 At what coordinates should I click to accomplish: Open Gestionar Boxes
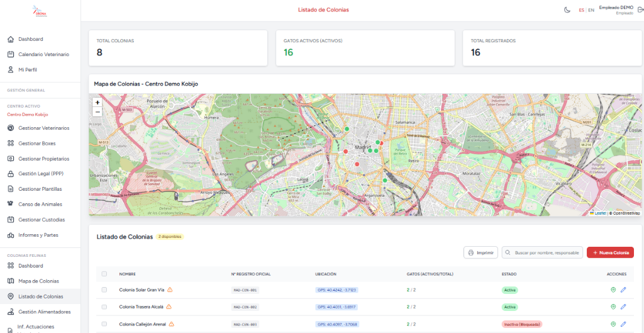click(x=40, y=144)
